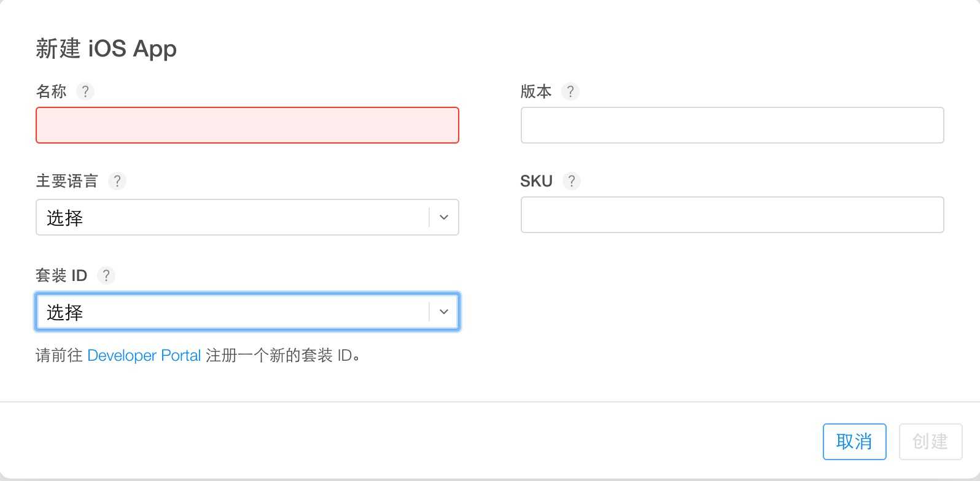The width and height of the screenshot is (980, 481).
Task: Click the SKU label text
Action: 536,181
